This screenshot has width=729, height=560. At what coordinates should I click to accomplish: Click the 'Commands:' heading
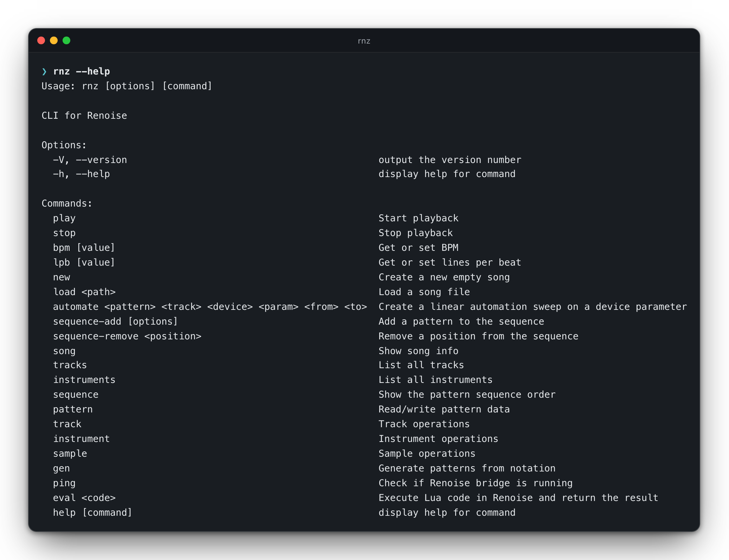67,203
